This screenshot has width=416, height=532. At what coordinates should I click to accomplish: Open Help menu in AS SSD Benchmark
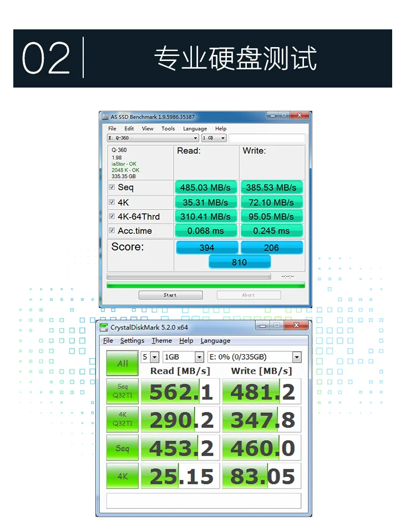click(221, 129)
